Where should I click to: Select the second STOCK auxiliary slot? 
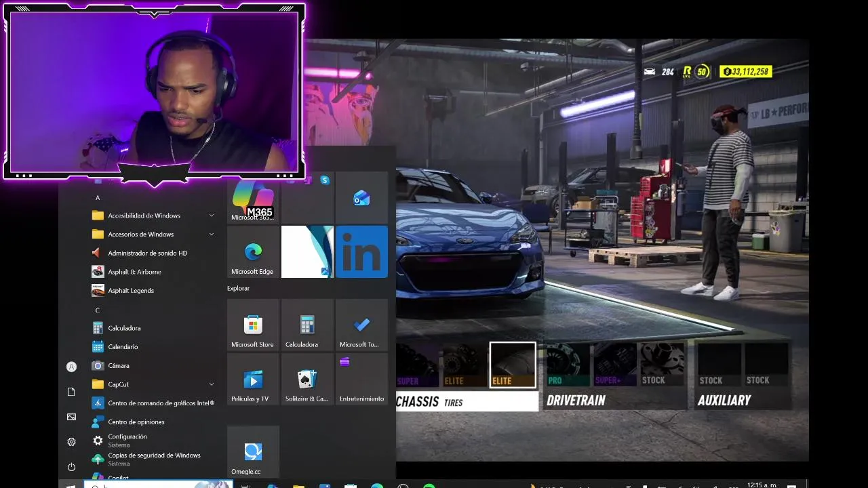click(767, 365)
